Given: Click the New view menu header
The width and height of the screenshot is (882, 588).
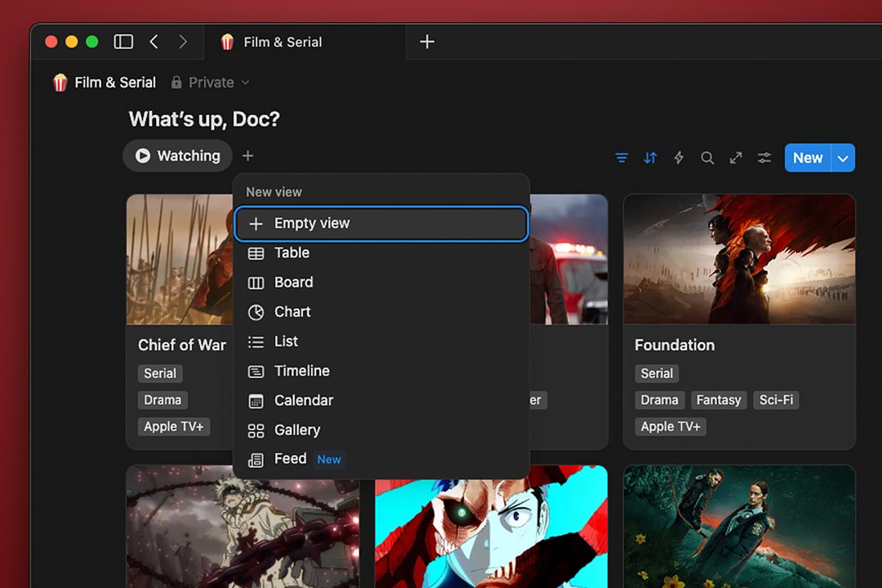Looking at the screenshot, I should tap(274, 192).
